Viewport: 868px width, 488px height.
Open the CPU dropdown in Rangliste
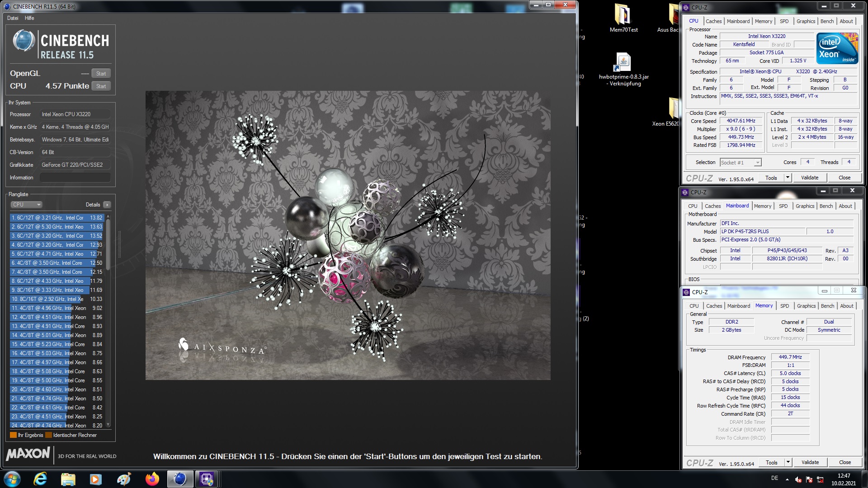[26, 205]
